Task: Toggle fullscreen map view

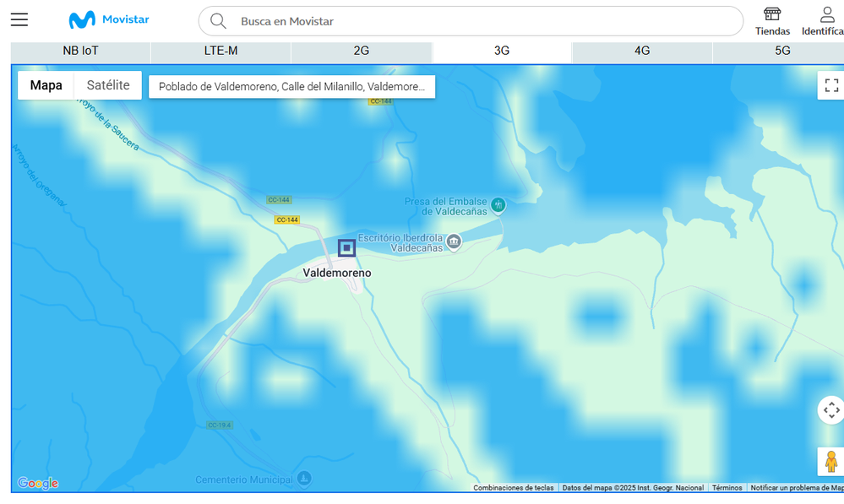Action: pyautogui.click(x=831, y=85)
